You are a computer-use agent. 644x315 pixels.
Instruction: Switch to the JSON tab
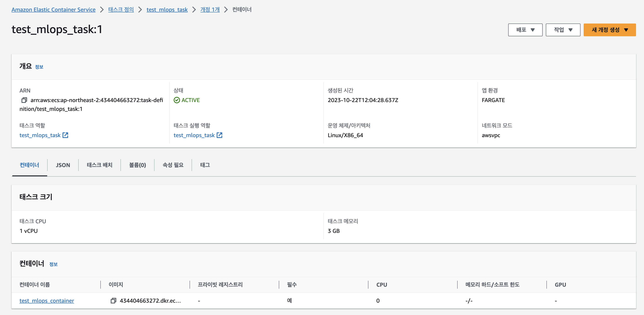coord(63,165)
